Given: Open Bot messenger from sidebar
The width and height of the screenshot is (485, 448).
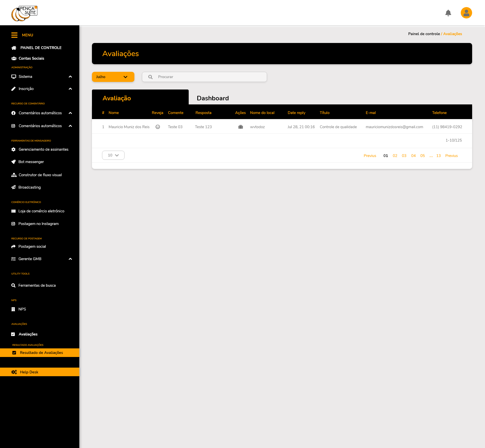Looking at the screenshot, I should [31, 162].
